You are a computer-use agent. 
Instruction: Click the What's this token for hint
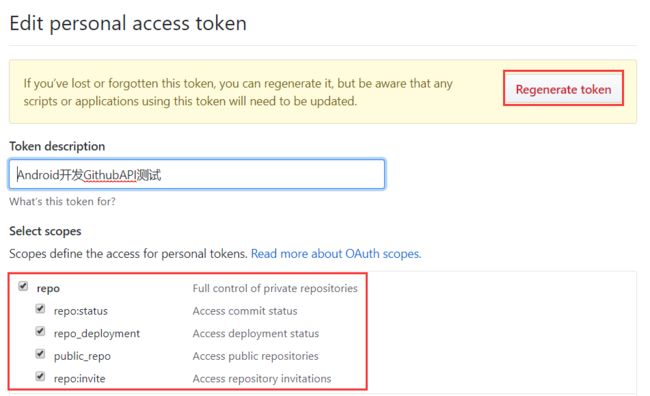(62, 202)
